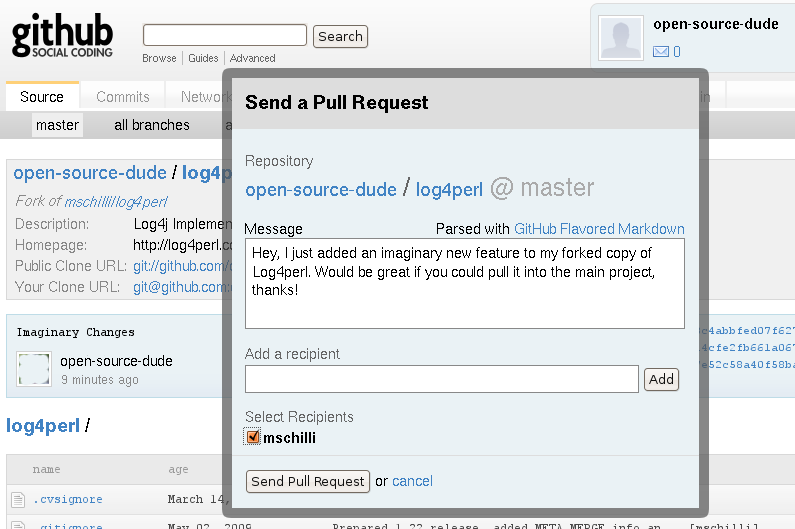Click the Public Clone URL link
This screenshot has width=795, height=529.
[183, 266]
